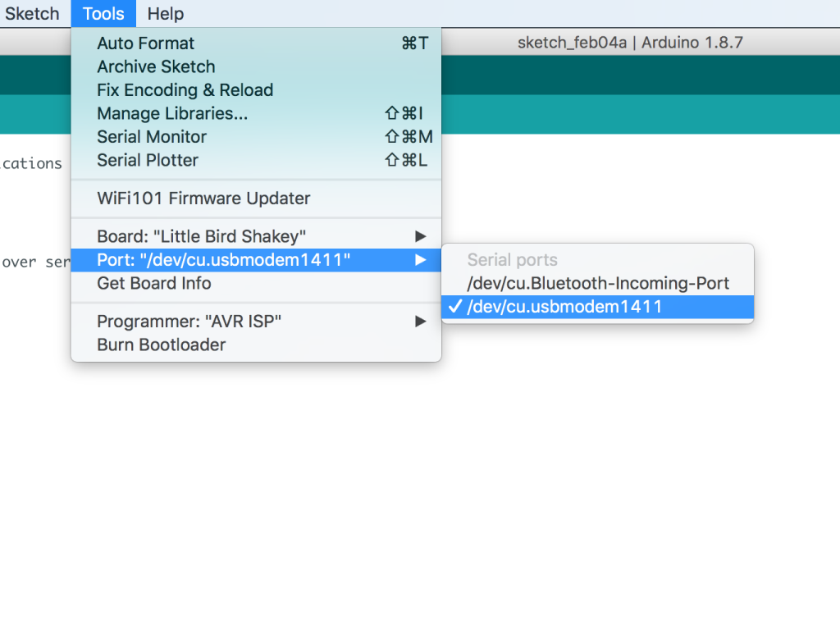Image resolution: width=840 pixels, height=630 pixels.
Task: Run Auto Format on the sketch
Action: (256, 43)
